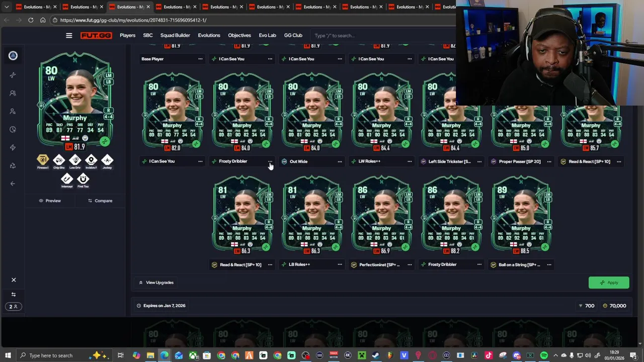Screen dimensions: 644x362
Task: Open Spotify from the taskbar
Action: (544, 355)
